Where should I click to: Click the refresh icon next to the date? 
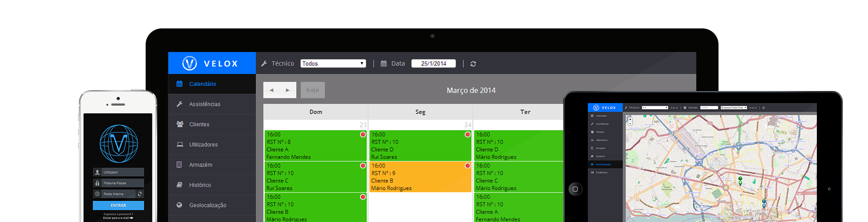point(473,64)
